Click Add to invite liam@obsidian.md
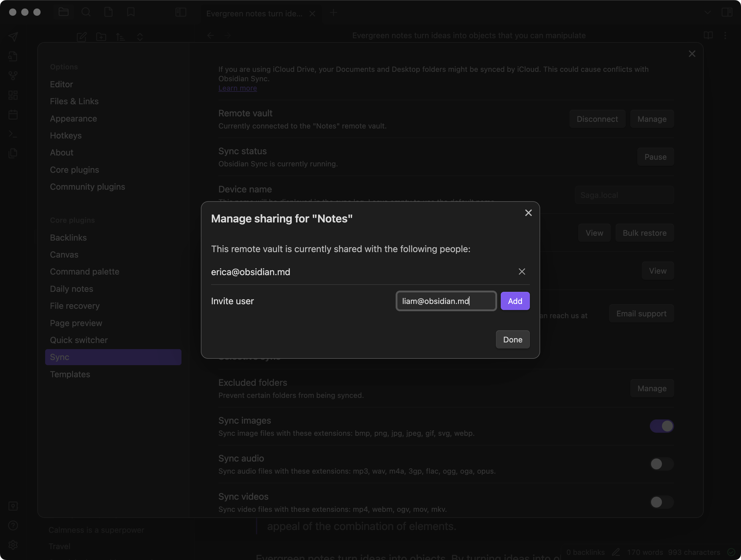This screenshot has height=560, width=741. point(515,301)
